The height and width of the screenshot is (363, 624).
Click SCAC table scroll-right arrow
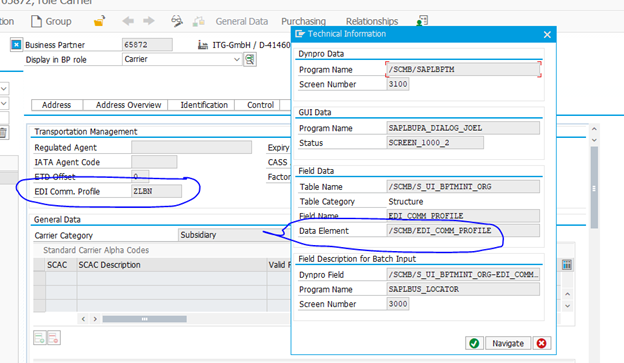coord(95,319)
